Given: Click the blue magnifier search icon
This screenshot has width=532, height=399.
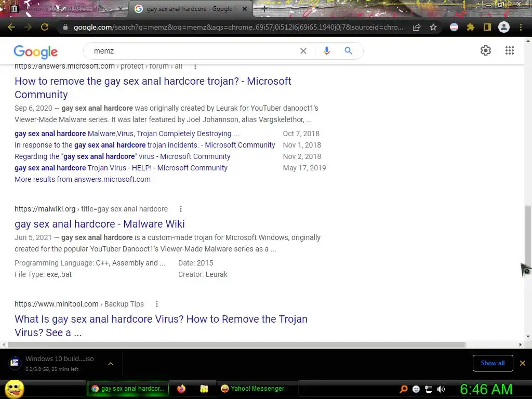Looking at the screenshot, I should (x=348, y=51).
